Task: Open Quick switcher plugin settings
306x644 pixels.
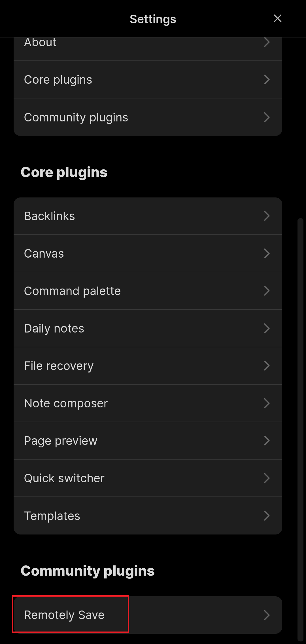Action: pyautogui.click(x=147, y=478)
